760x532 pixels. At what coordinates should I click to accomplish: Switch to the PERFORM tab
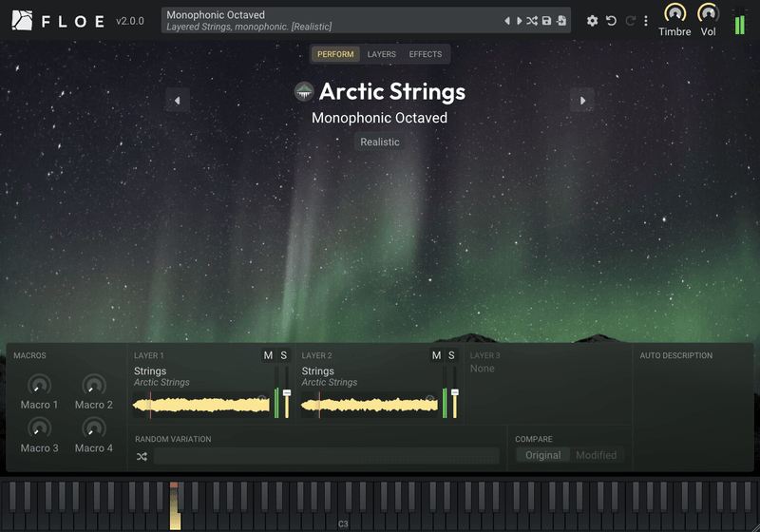pyautogui.click(x=335, y=54)
